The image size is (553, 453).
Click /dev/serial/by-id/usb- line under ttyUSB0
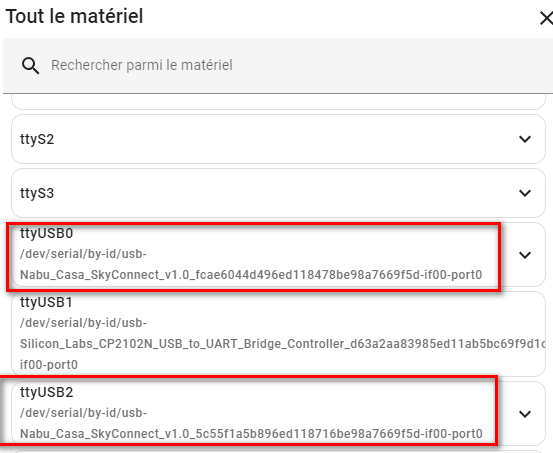coord(83,254)
